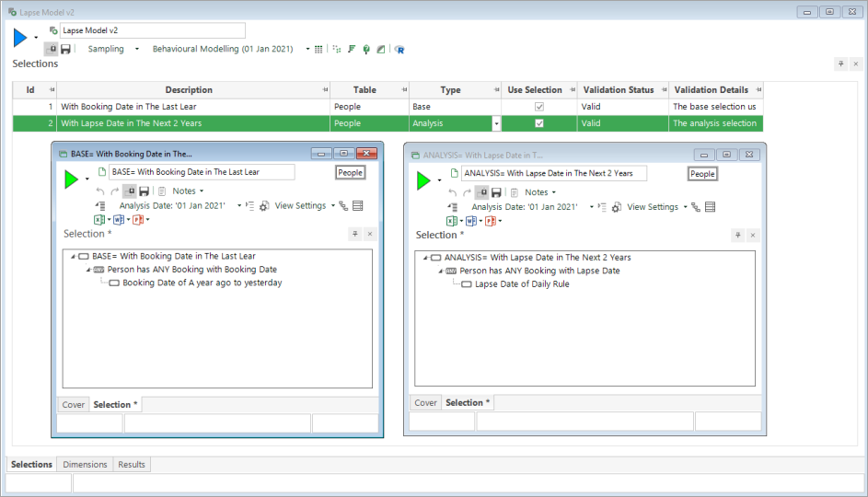Click the Word export icon in BASE window
868x497 pixels.
pos(118,220)
